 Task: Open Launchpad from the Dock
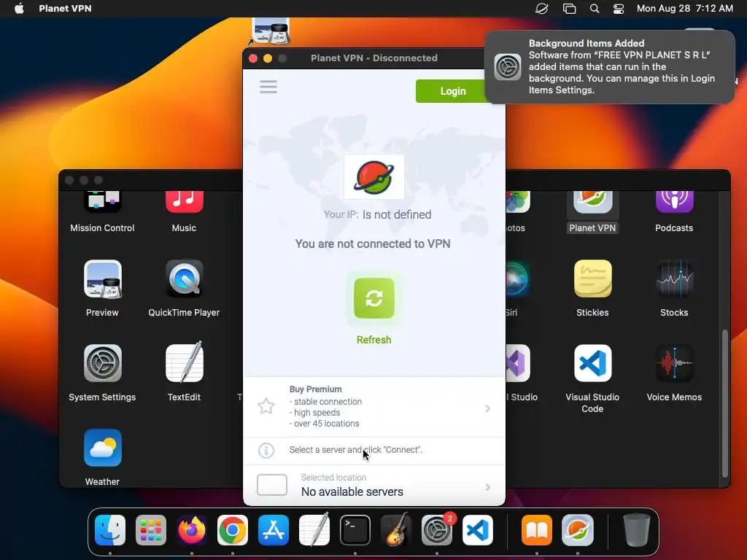pyautogui.click(x=151, y=530)
